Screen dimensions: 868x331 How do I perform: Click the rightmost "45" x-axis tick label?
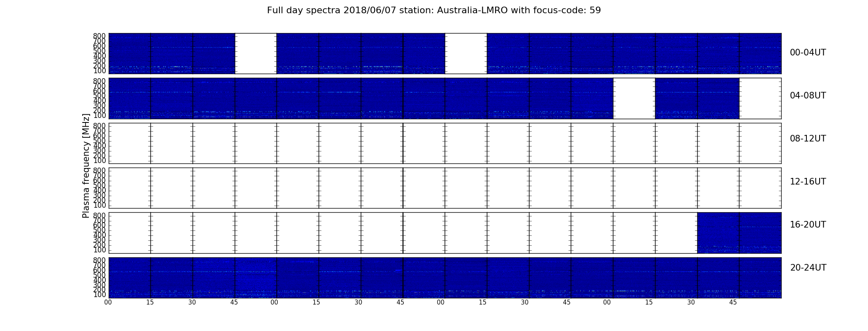coord(733,302)
